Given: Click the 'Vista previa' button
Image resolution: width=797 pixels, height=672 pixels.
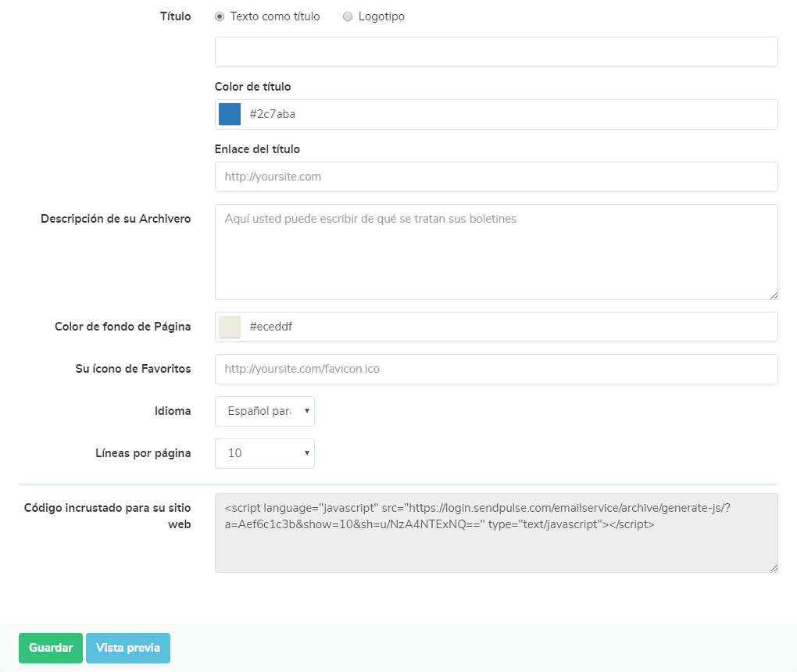Looking at the screenshot, I should point(128,648).
